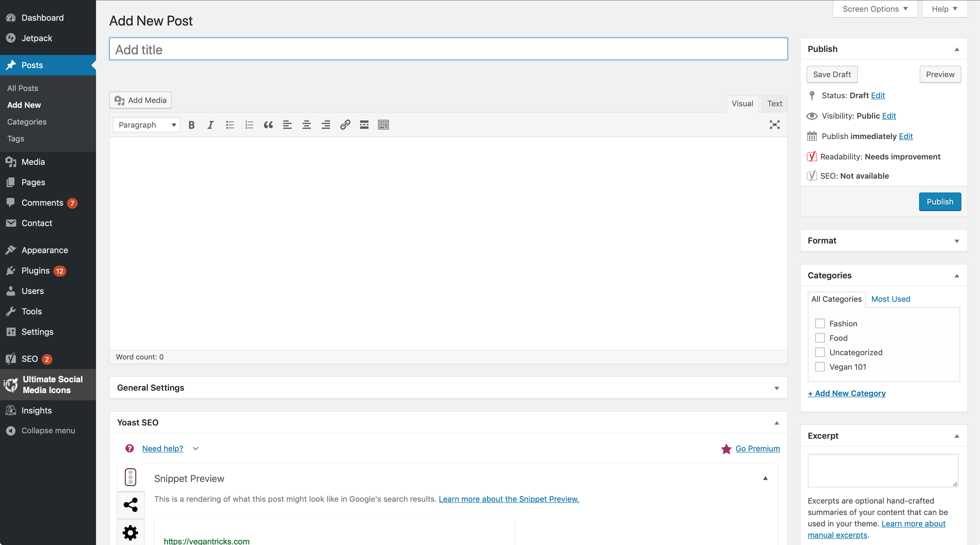Open Yoast social share settings tab

131,505
